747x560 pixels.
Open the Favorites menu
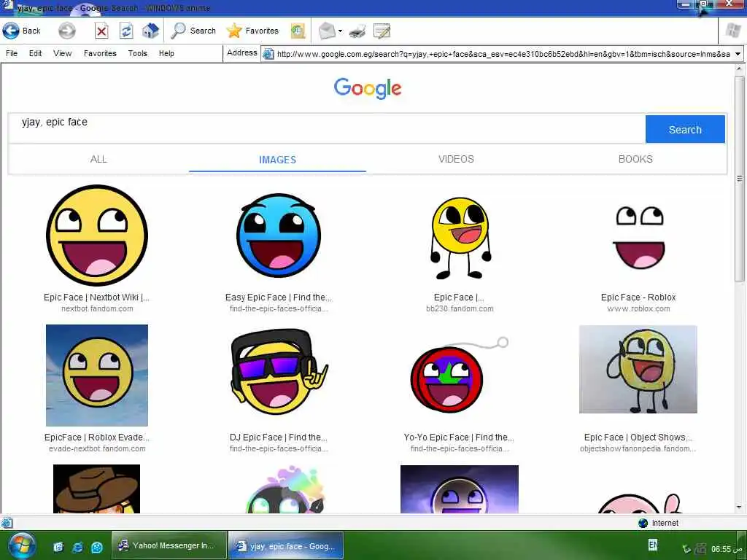click(100, 53)
